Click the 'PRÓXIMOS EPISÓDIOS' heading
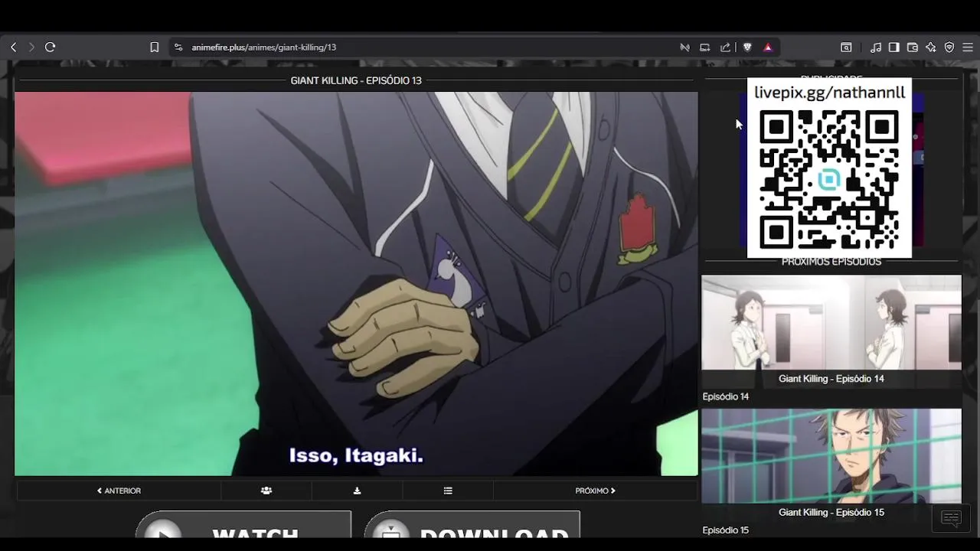The width and height of the screenshot is (980, 551). [x=831, y=262]
